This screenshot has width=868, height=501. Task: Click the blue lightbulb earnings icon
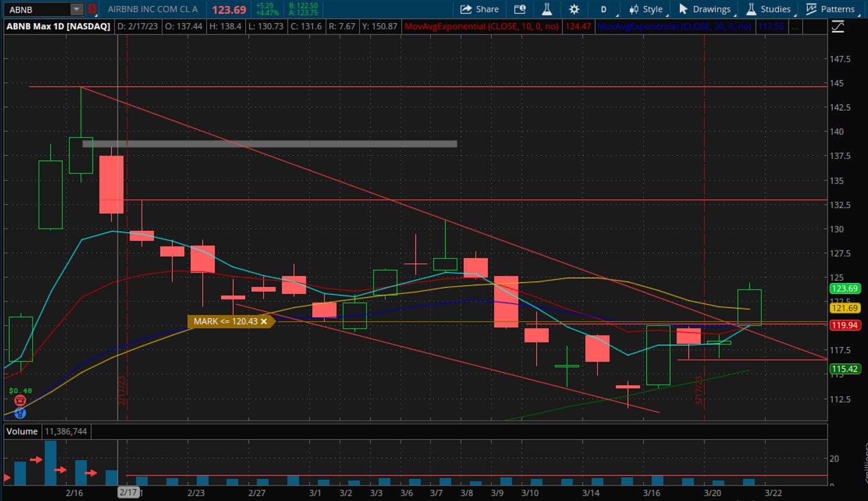[x=20, y=412]
